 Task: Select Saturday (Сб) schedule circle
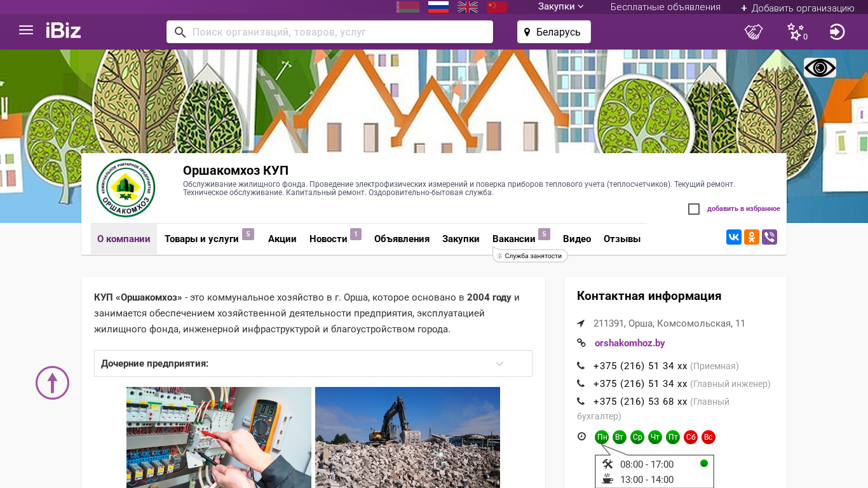(x=691, y=437)
